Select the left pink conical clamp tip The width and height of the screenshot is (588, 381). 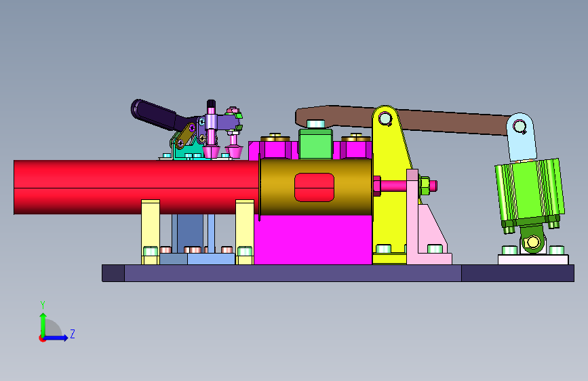coord(212,152)
